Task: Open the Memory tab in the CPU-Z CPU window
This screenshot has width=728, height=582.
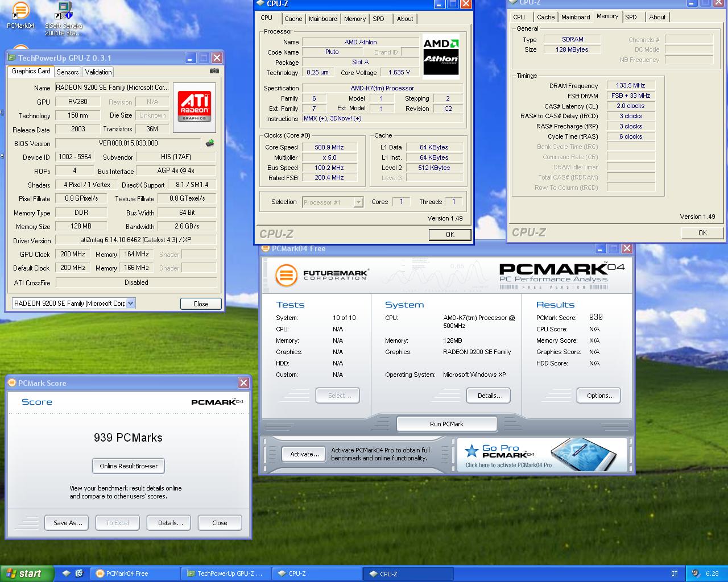Action: click(x=355, y=19)
